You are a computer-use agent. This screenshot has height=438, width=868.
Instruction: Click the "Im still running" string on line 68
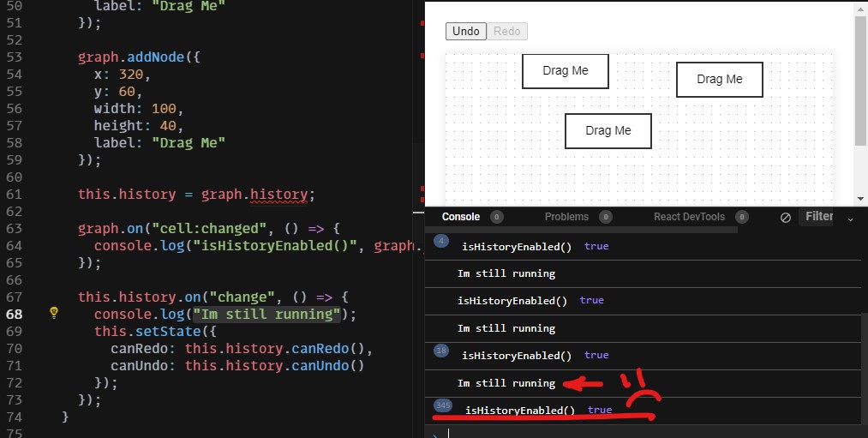(266, 315)
